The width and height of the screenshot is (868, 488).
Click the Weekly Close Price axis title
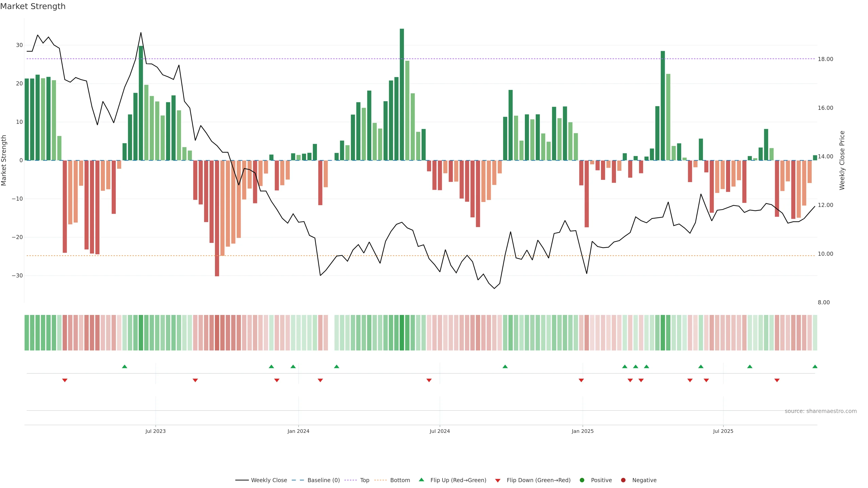[x=842, y=160]
